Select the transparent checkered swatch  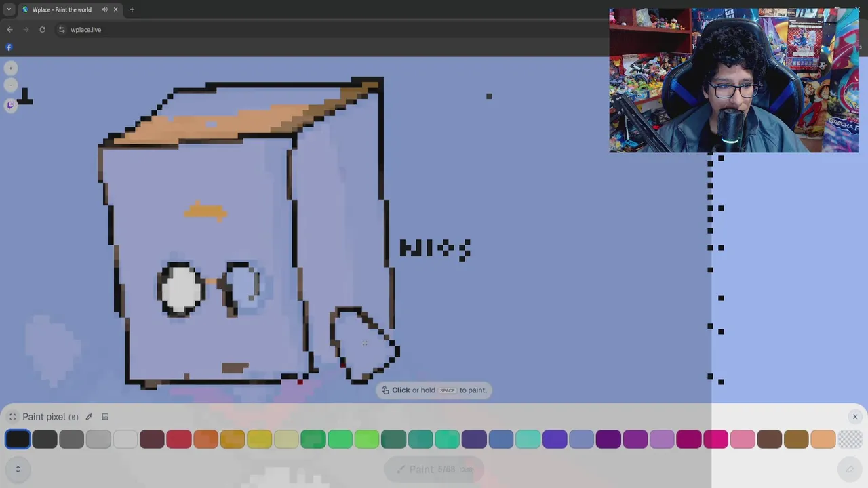pos(850,439)
